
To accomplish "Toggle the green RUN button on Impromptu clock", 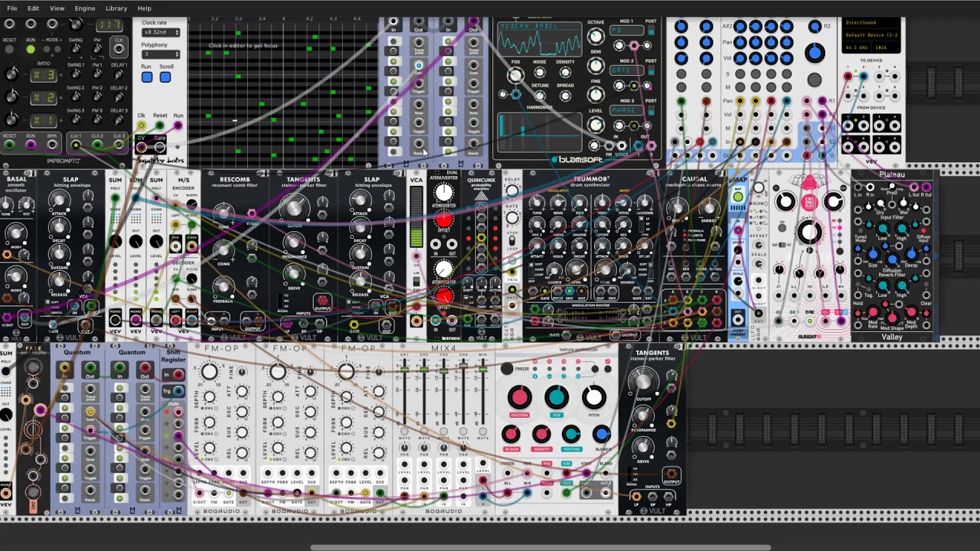I will coord(31,50).
